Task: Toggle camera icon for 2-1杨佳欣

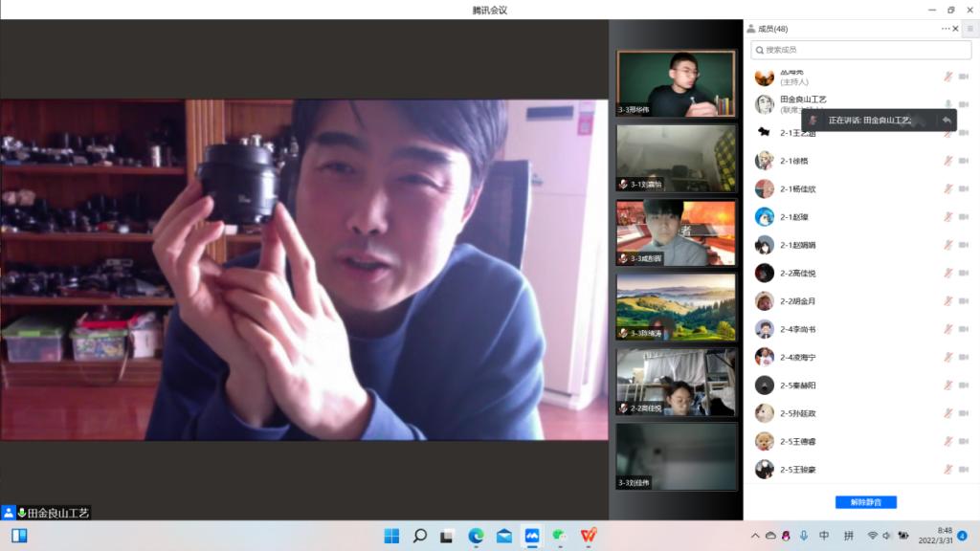Action: tap(964, 188)
